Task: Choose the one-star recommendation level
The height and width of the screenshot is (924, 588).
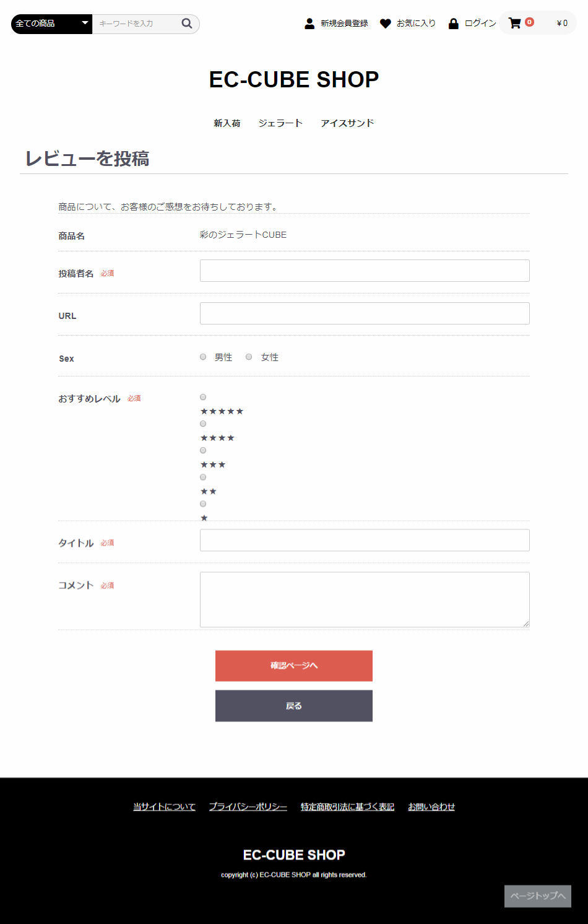Action: (x=203, y=503)
